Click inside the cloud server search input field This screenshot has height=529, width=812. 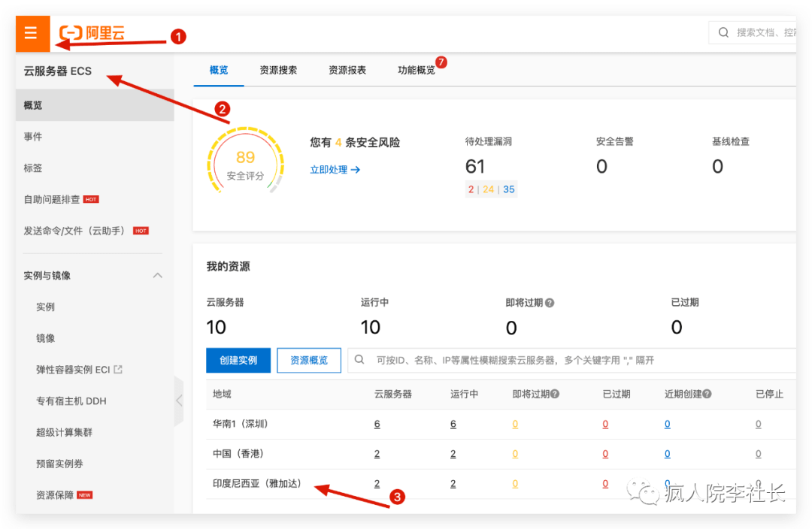click(x=526, y=360)
